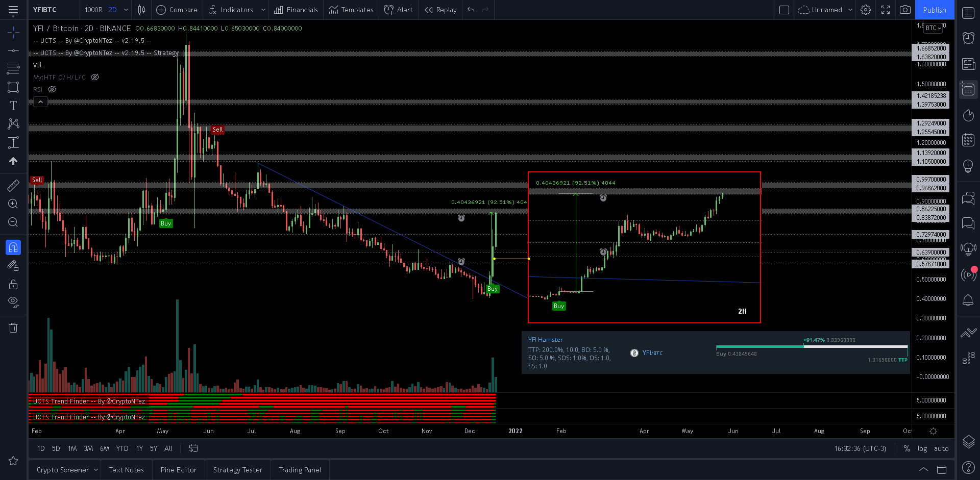Remove all drawings with the trash icon
Screen dimensions: 980x480
point(13,327)
